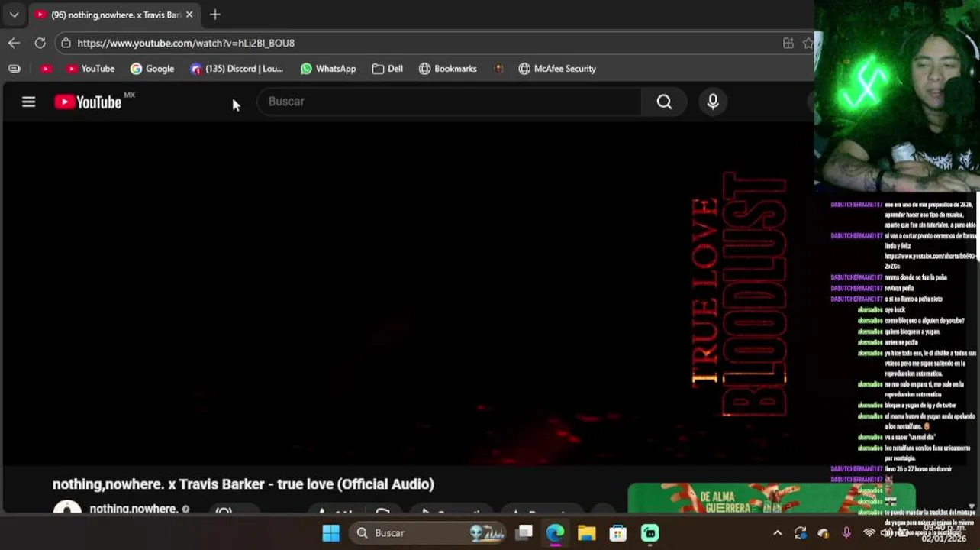Click the sync icon in system tray
This screenshot has height=550, width=980.
pyautogui.click(x=800, y=532)
